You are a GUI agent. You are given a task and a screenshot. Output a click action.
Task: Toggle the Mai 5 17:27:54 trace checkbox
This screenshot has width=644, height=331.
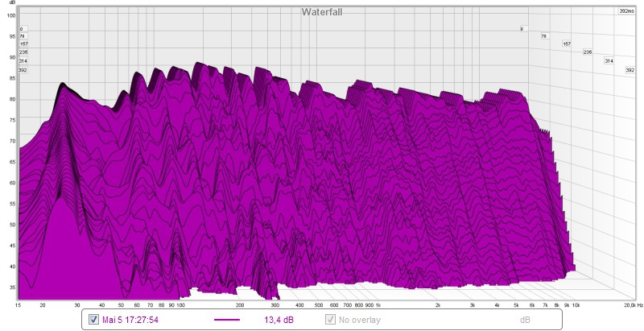coord(93,319)
